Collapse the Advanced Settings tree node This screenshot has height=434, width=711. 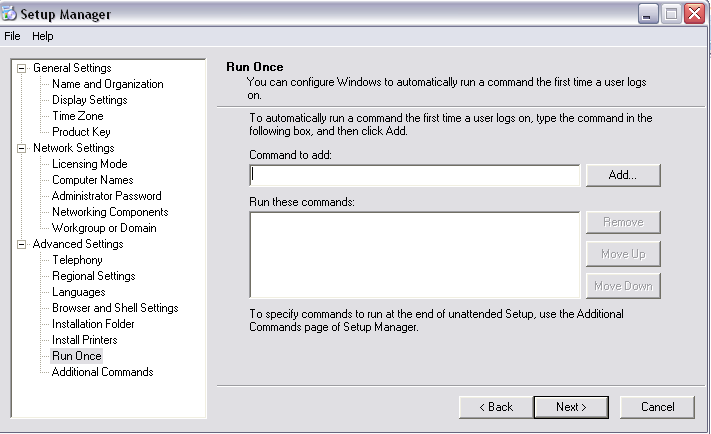[22, 244]
